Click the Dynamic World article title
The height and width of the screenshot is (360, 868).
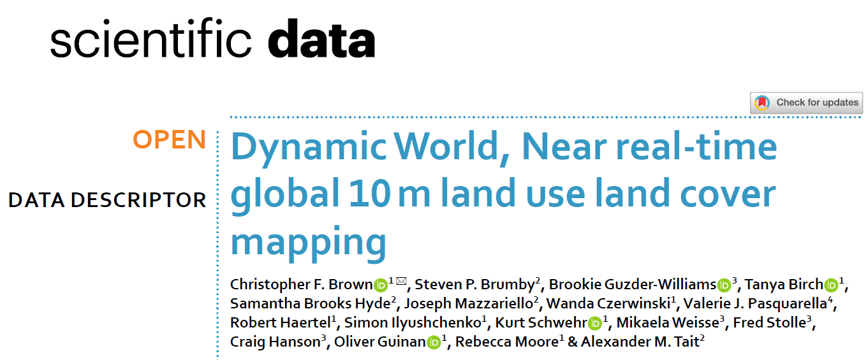coord(504,194)
